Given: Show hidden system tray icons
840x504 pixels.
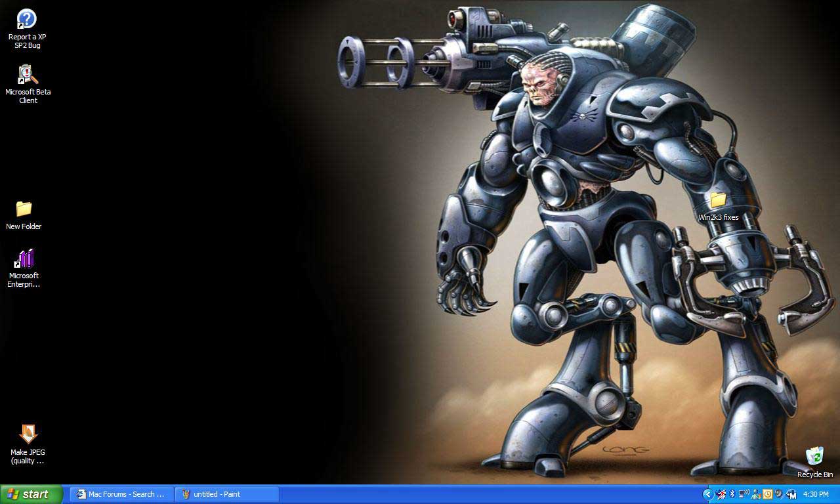Looking at the screenshot, I should point(707,494).
